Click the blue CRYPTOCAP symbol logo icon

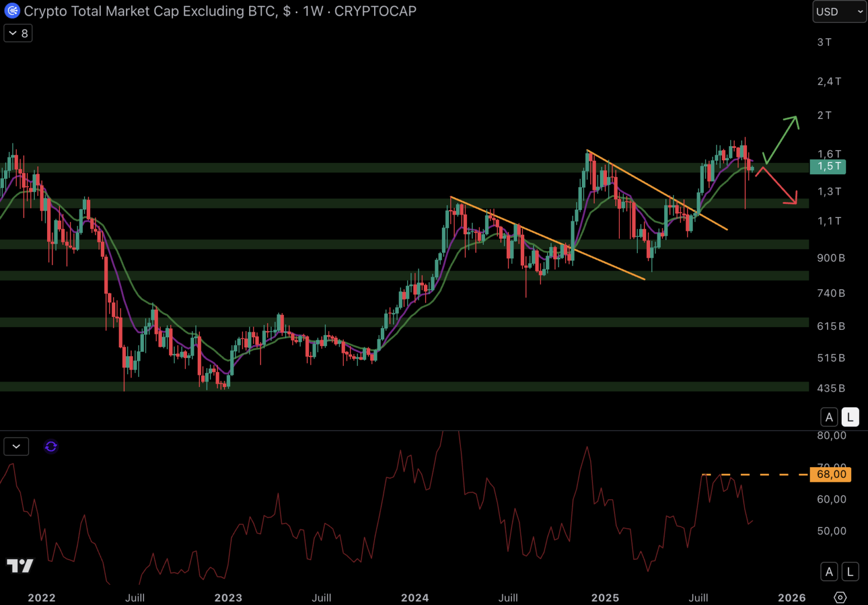click(12, 11)
